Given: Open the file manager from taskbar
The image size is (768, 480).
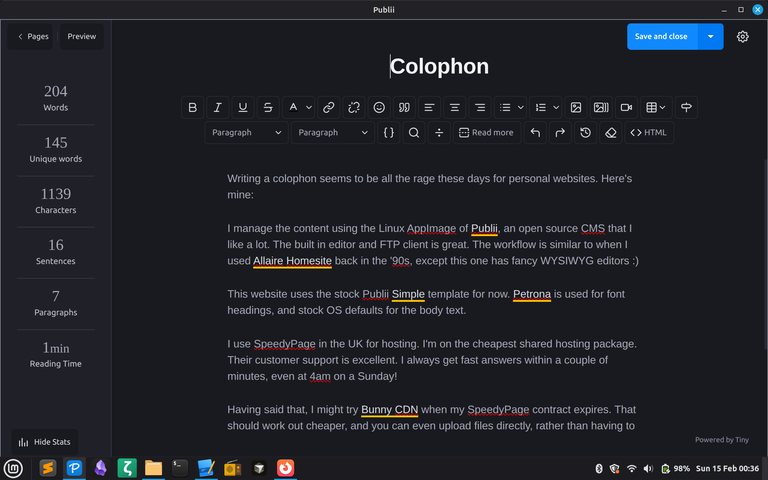Looking at the screenshot, I should (x=153, y=469).
